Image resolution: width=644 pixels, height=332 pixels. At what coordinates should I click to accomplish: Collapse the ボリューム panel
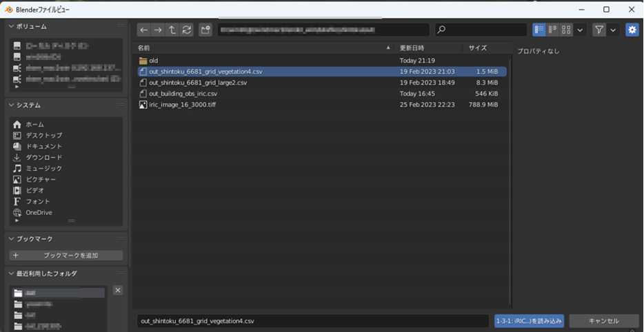[11, 26]
